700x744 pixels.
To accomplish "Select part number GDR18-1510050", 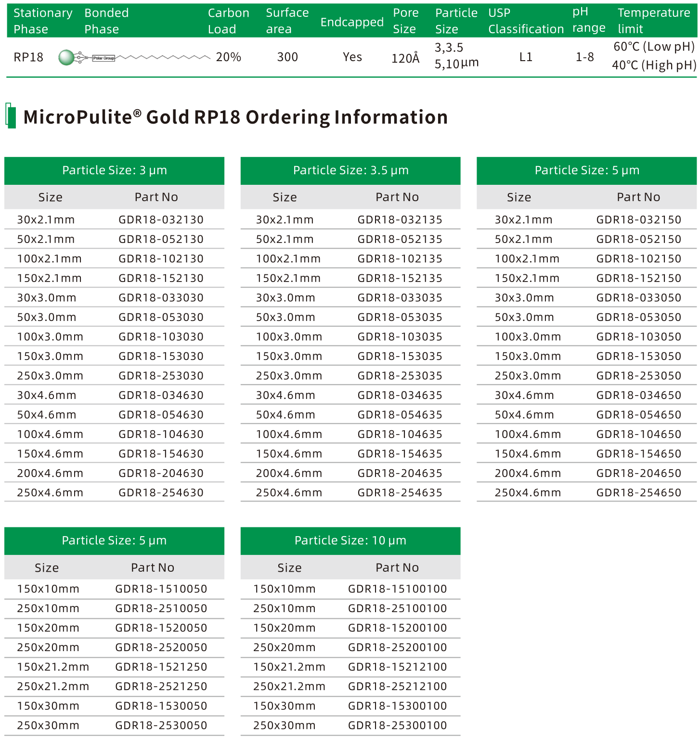I will coord(161,589).
